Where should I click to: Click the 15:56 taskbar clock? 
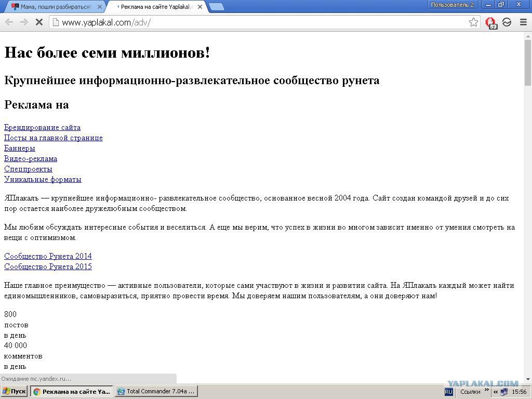519,392
